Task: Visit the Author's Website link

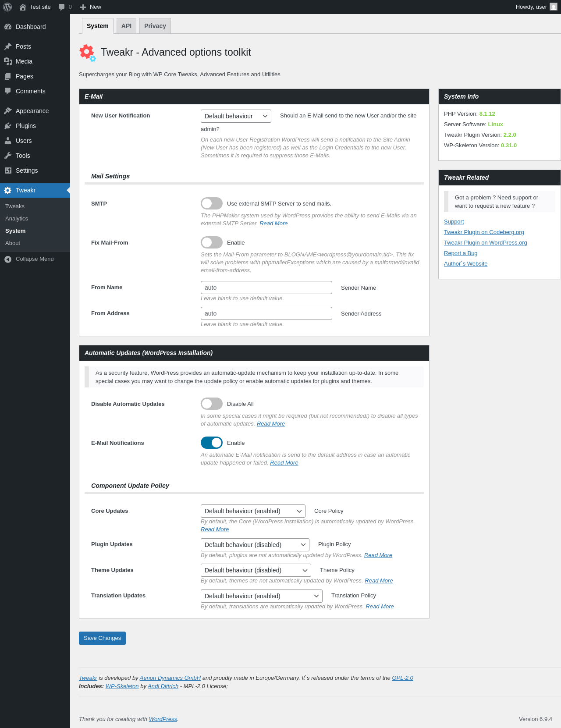Action: point(465,264)
